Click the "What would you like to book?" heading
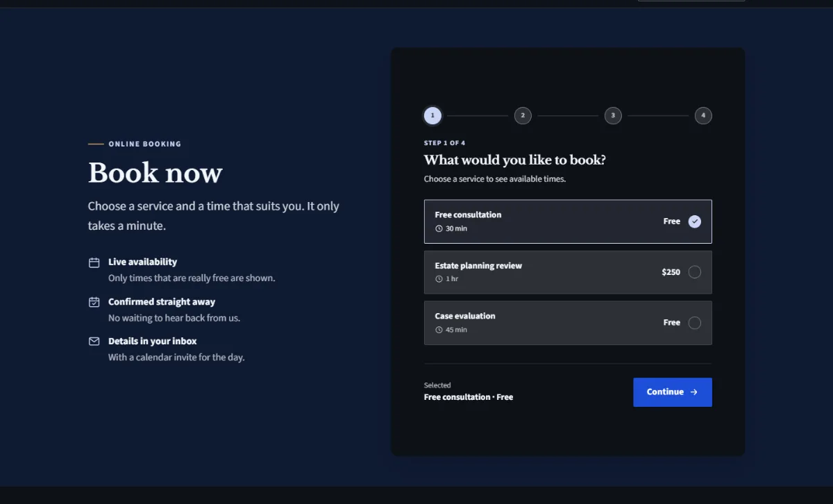 click(515, 160)
